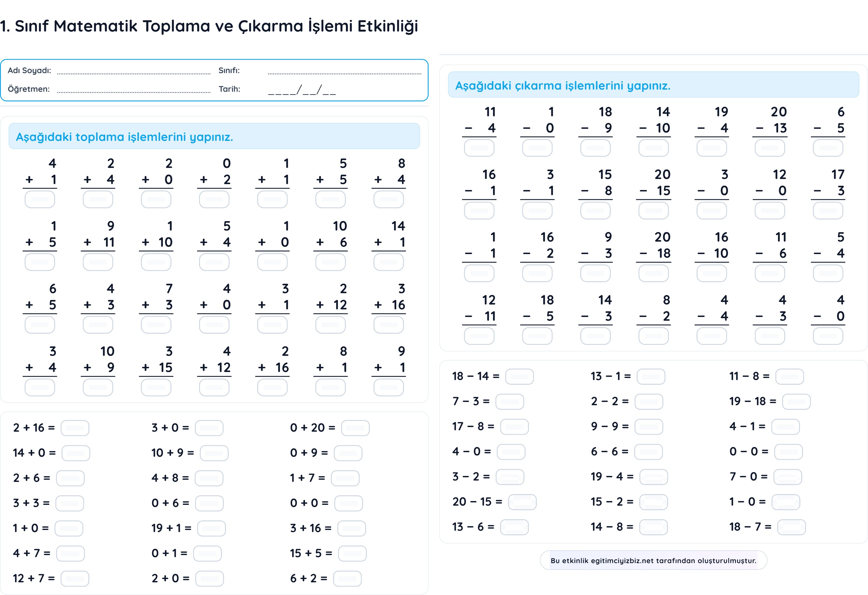Screen dimensions: 868x595
Task: Click the answer box next to 12 + 7 =
Action: (75, 579)
